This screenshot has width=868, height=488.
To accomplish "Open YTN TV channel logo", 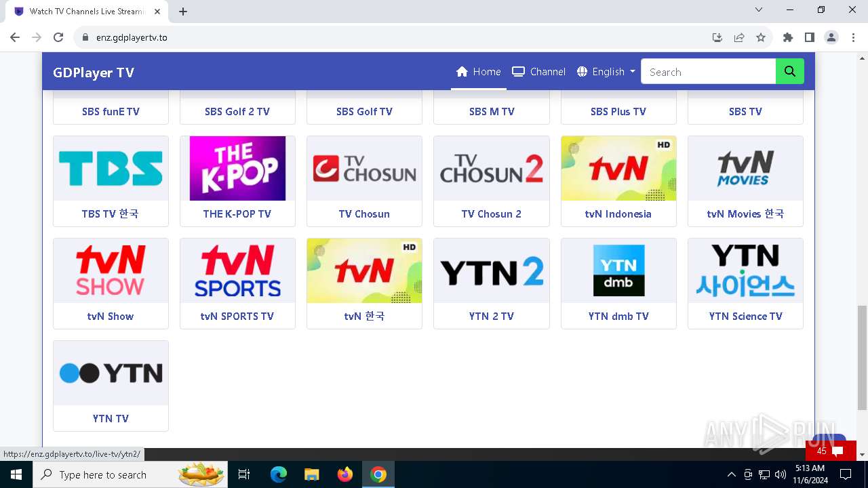I will click(111, 373).
